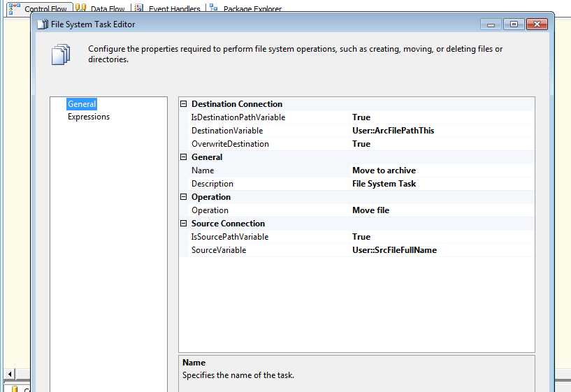
Task: Close the File System Task Editor
Action: (x=537, y=24)
